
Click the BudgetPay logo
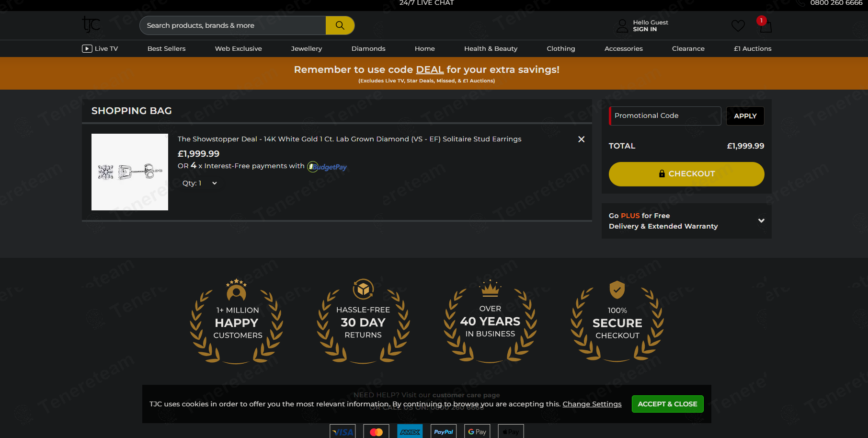pyautogui.click(x=327, y=167)
